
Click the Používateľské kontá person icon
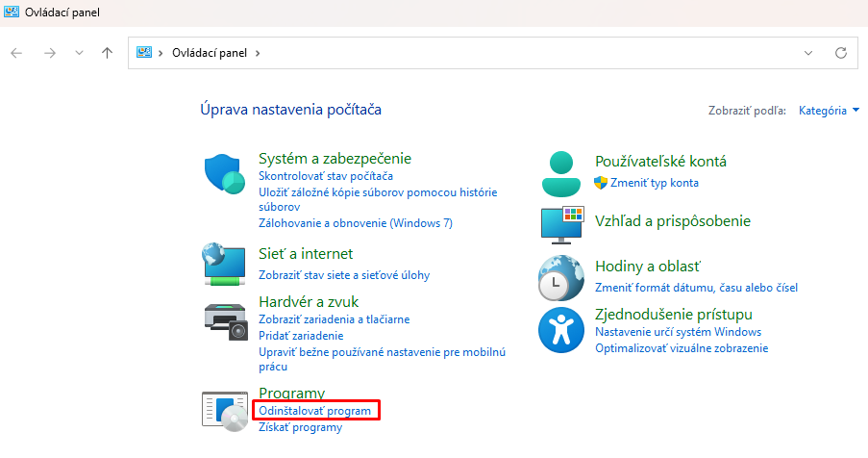click(x=560, y=174)
